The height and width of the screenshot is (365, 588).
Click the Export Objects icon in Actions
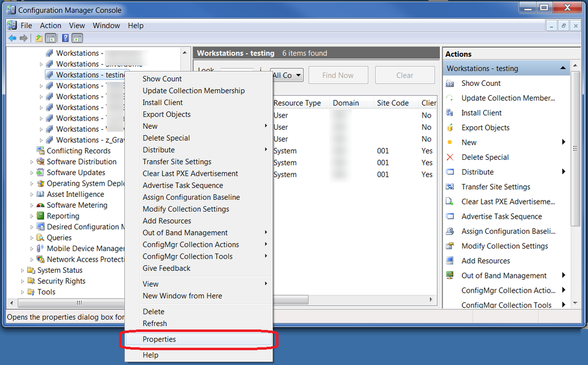[450, 128]
